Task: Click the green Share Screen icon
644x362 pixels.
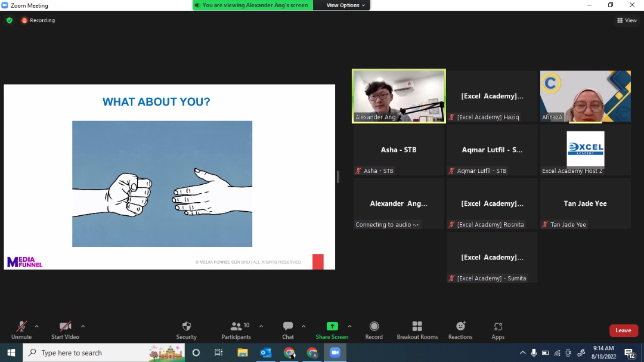Action: (332, 326)
